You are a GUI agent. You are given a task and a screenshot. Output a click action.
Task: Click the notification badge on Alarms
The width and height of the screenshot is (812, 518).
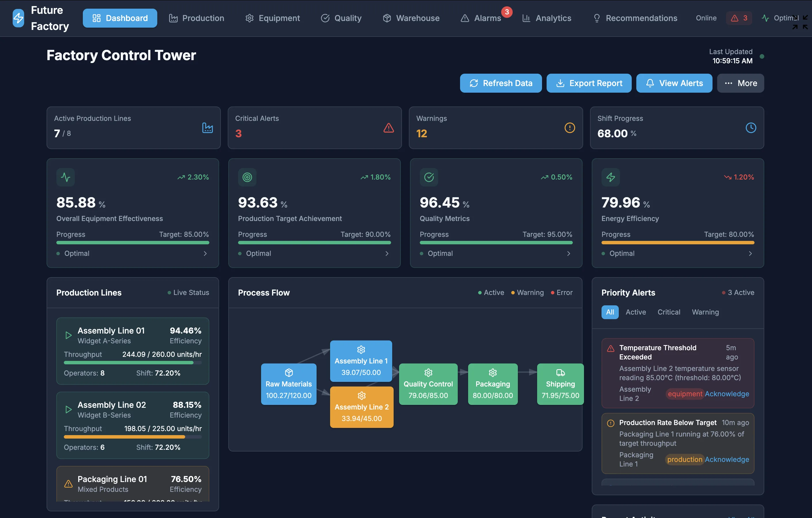[x=507, y=12]
